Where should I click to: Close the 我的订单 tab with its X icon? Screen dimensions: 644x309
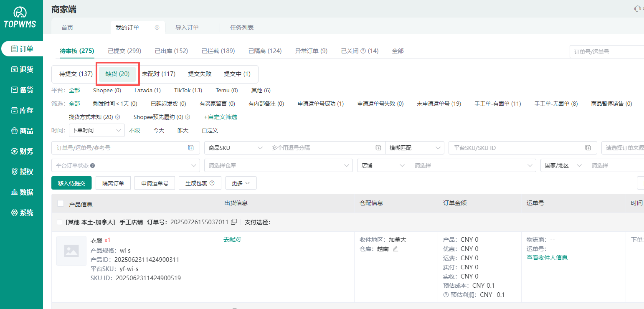point(157,28)
